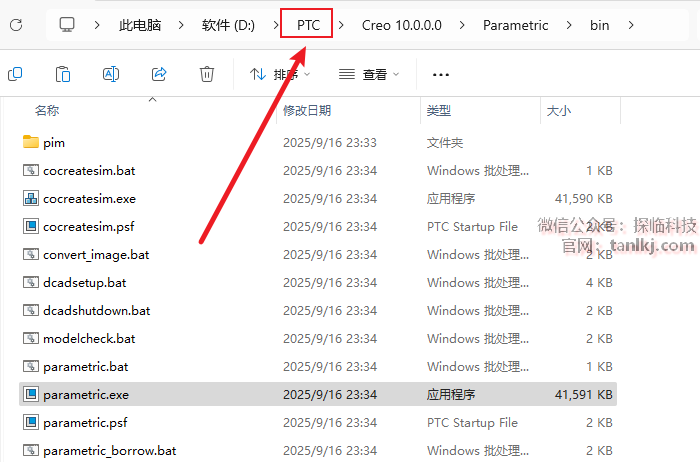Open the 查看 view dropdown
The width and height of the screenshot is (700, 462).
click(x=369, y=74)
